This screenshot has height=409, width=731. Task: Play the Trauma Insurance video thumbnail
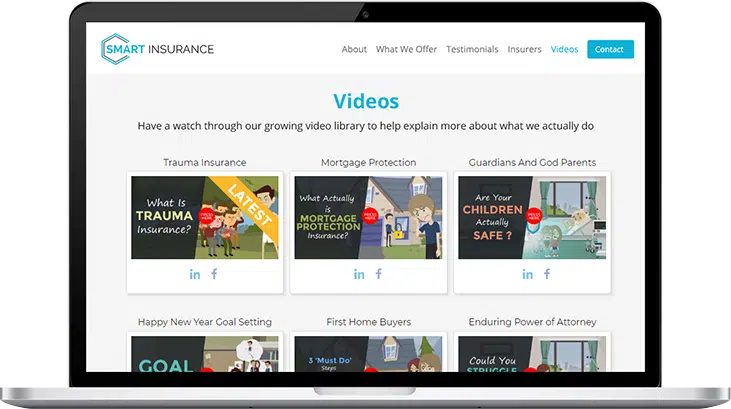[x=205, y=217]
